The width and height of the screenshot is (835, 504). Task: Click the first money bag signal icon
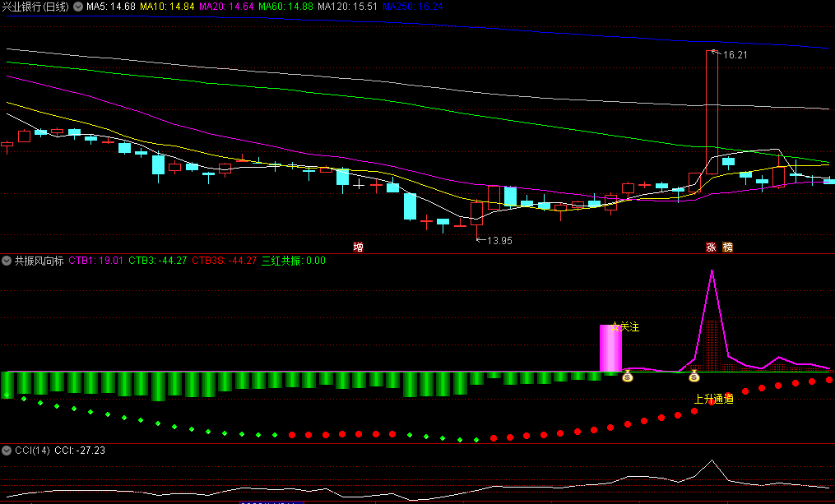point(628,377)
